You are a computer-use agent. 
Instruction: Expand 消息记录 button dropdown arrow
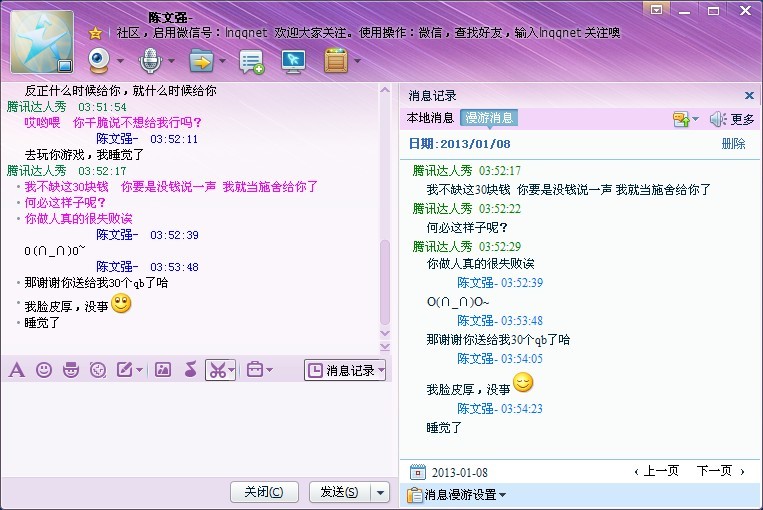click(382, 371)
